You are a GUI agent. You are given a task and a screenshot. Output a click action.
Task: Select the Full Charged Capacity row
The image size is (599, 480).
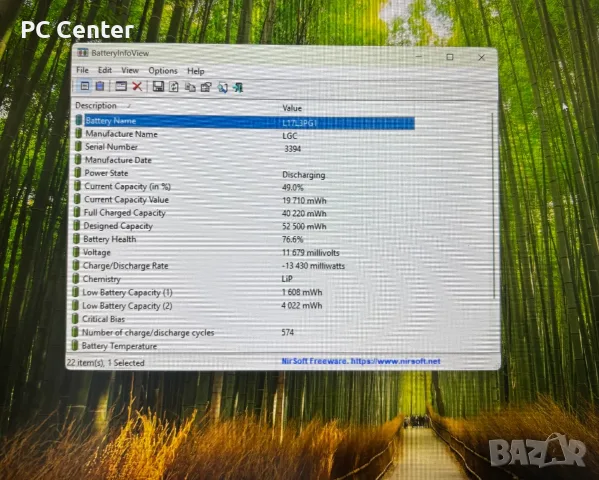244,213
